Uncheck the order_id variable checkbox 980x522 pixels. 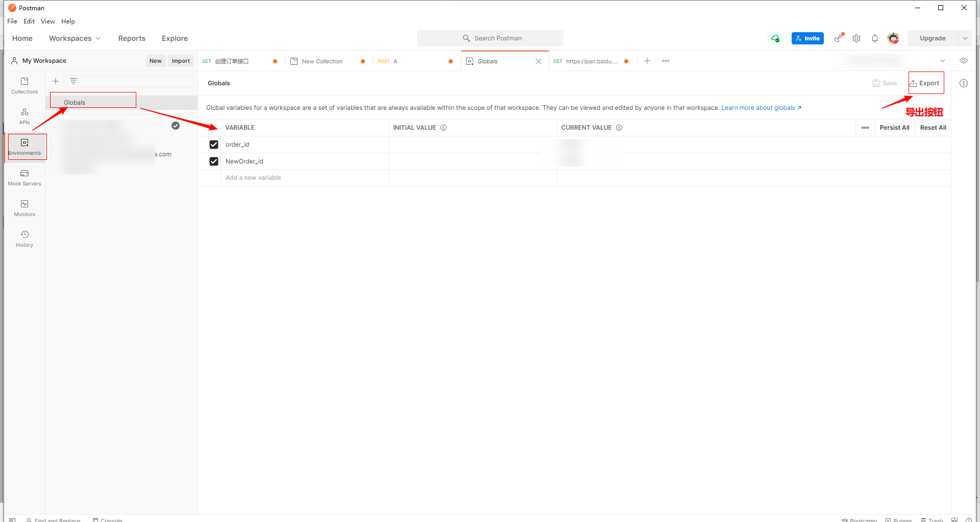214,145
